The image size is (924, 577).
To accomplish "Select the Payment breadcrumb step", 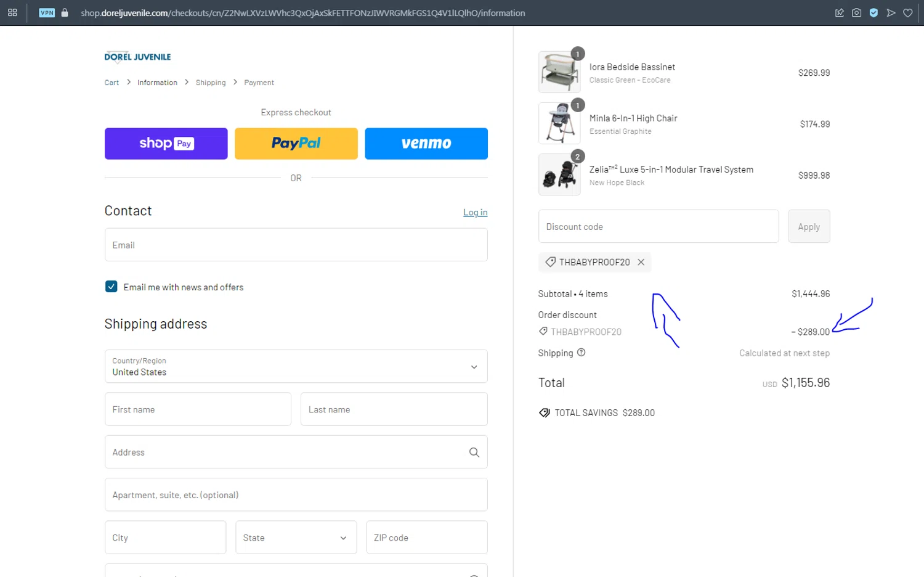I will pyautogui.click(x=259, y=83).
